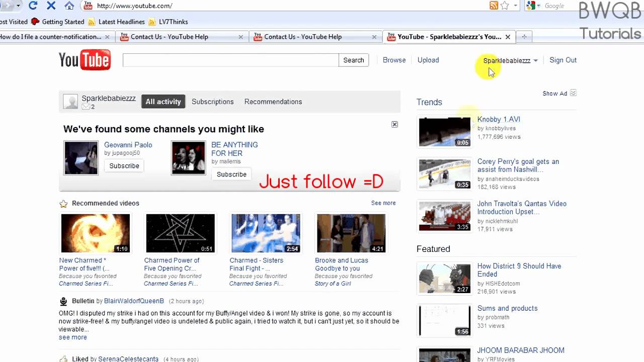Switch to the first Contact Us tab
644x362 pixels.
(181, 37)
